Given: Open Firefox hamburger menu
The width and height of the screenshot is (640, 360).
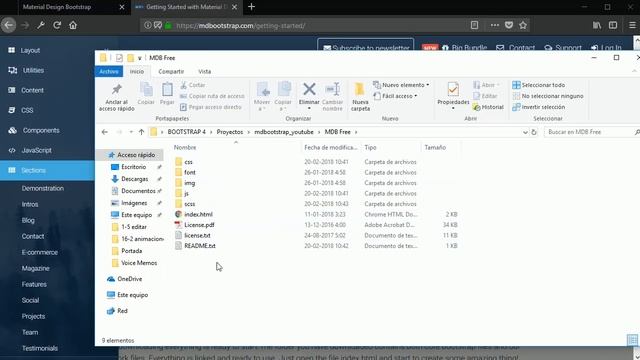Looking at the screenshot, I should [632, 25].
